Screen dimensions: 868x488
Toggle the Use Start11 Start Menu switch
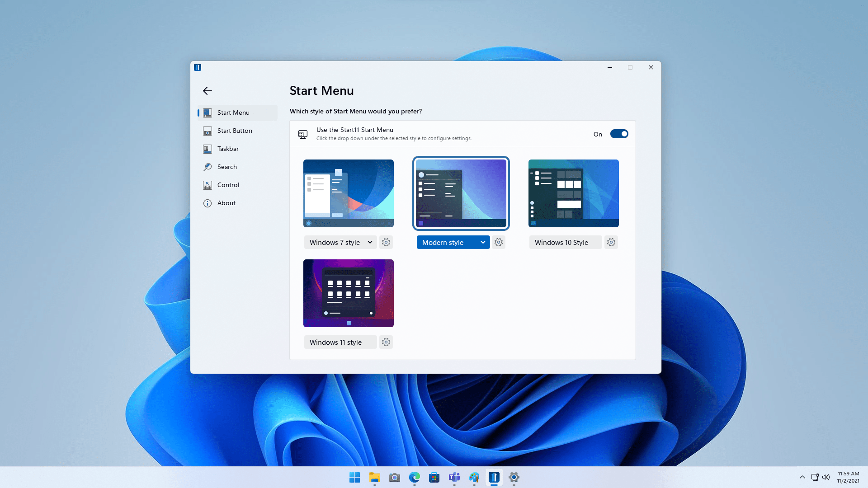619,133
